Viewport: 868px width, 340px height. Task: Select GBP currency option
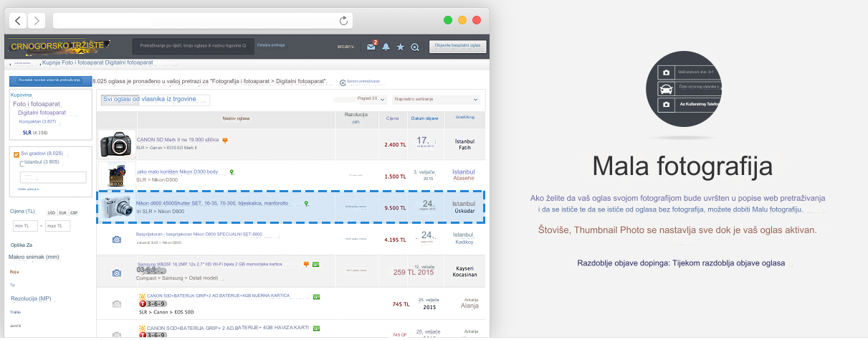coord(74,212)
